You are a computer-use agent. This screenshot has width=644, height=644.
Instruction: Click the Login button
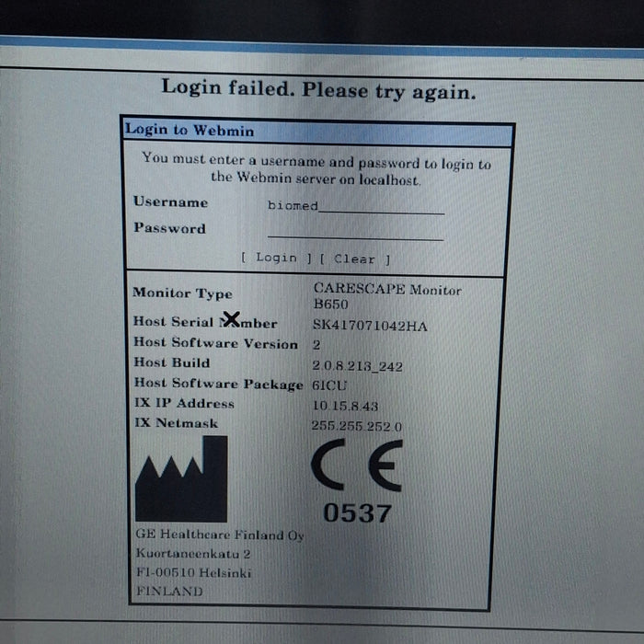pos(276,259)
